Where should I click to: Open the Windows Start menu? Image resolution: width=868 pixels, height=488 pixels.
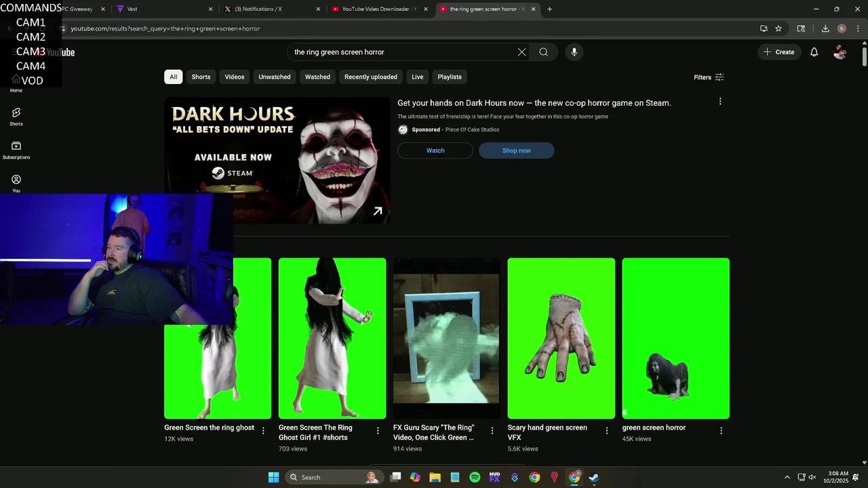tap(273, 477)
